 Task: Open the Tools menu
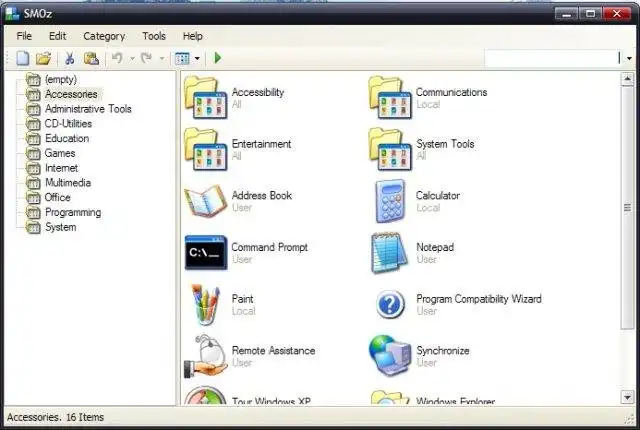[x=154, y=36]
